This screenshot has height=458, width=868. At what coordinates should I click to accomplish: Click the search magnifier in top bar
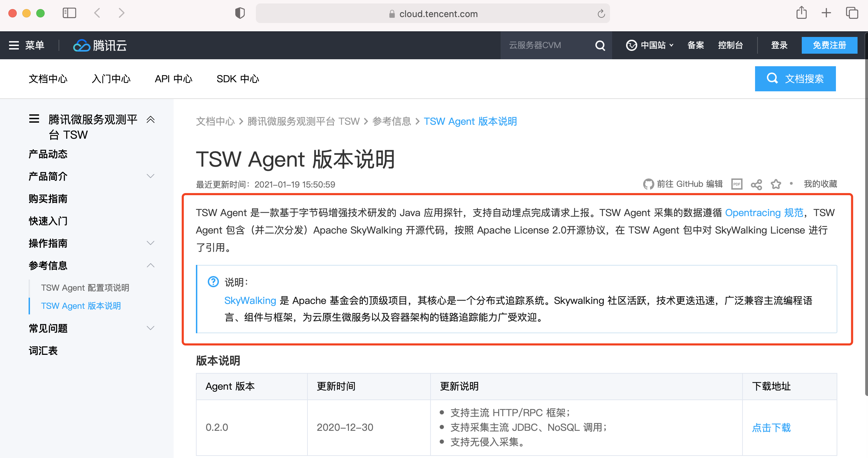point(600,45)
